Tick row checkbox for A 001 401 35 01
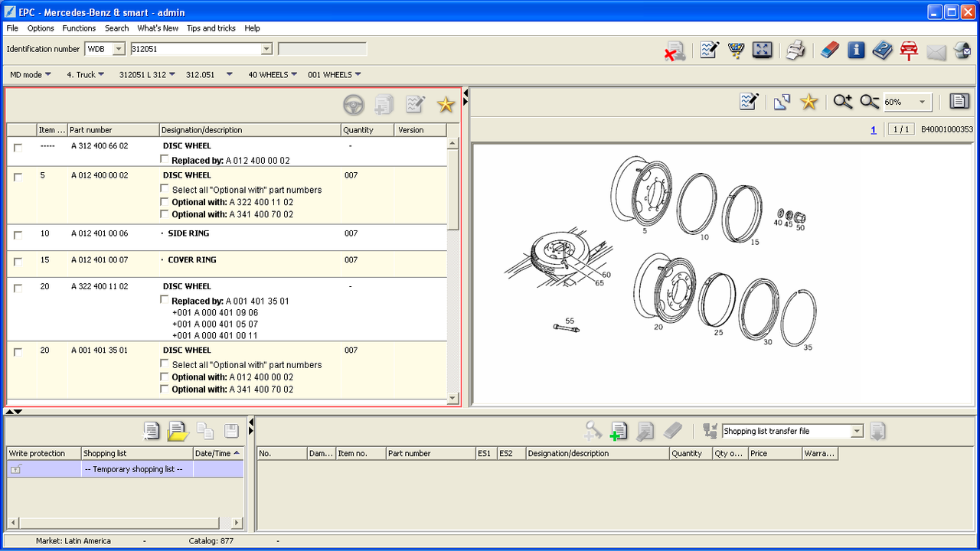980x551 pixels. (18, 353)
